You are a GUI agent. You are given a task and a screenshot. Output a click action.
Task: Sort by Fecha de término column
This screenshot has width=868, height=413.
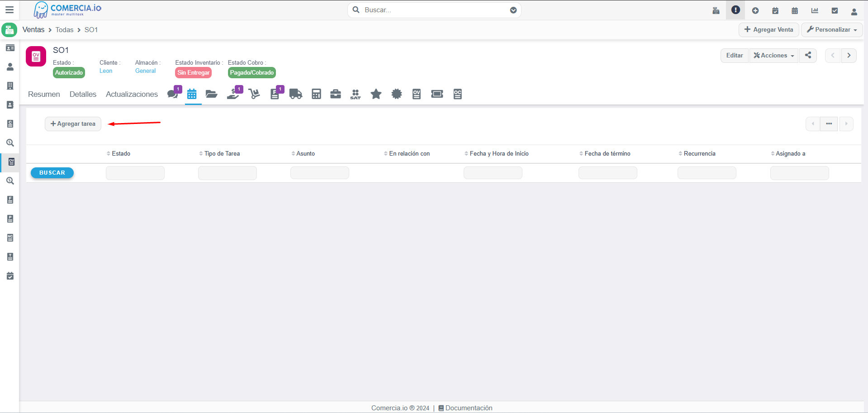coord(605,154)
